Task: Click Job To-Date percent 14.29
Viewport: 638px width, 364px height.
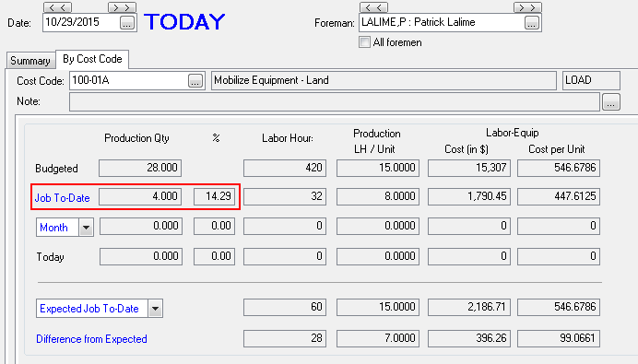Action: [215, 196]
